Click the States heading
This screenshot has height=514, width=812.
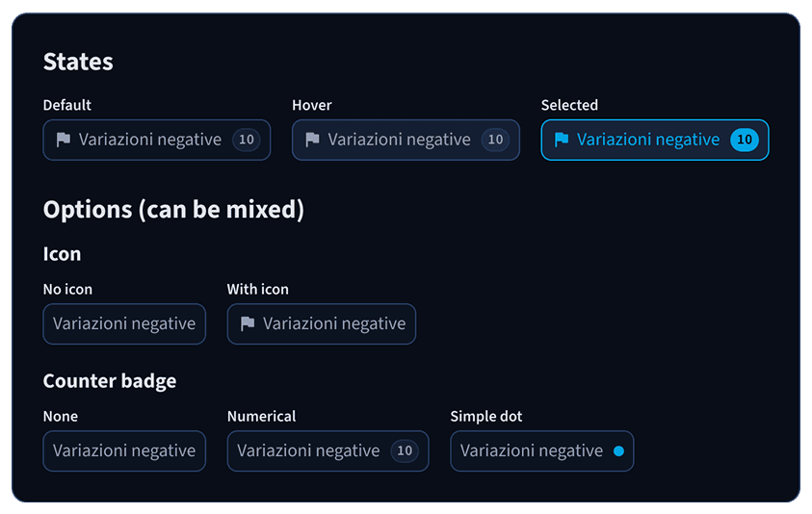[x=78, y=62]
